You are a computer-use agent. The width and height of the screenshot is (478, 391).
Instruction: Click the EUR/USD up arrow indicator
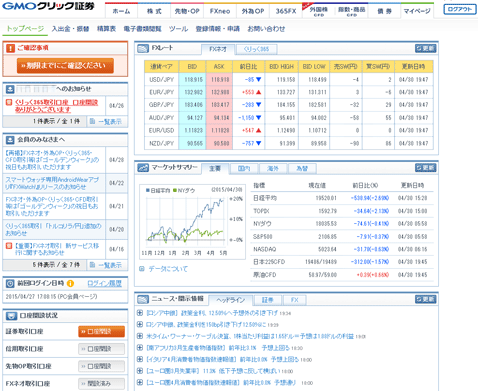click(259, 130)
